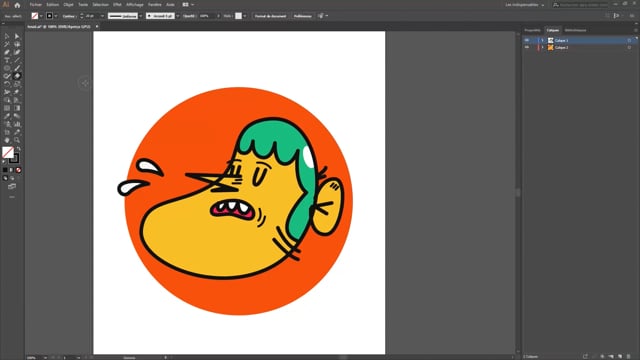Click the Opacité label in control bar
This screenshot has height=360, width=640.
click(189, 16)
